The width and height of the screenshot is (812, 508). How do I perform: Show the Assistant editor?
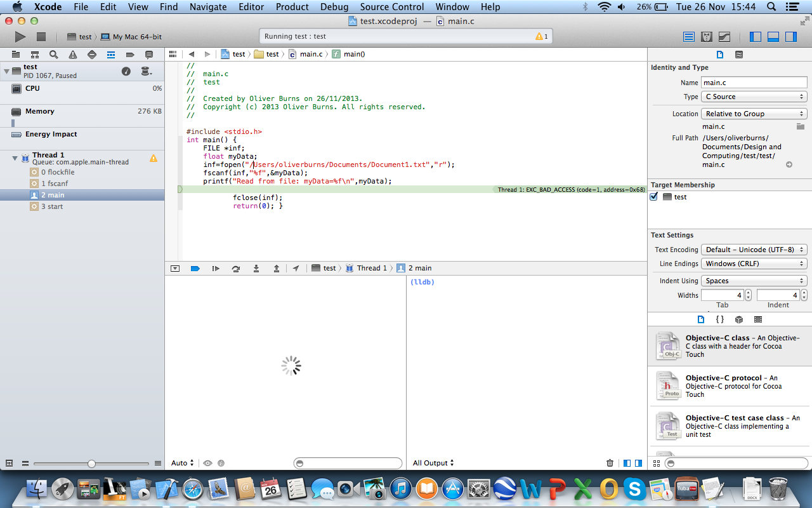[706, 37]
